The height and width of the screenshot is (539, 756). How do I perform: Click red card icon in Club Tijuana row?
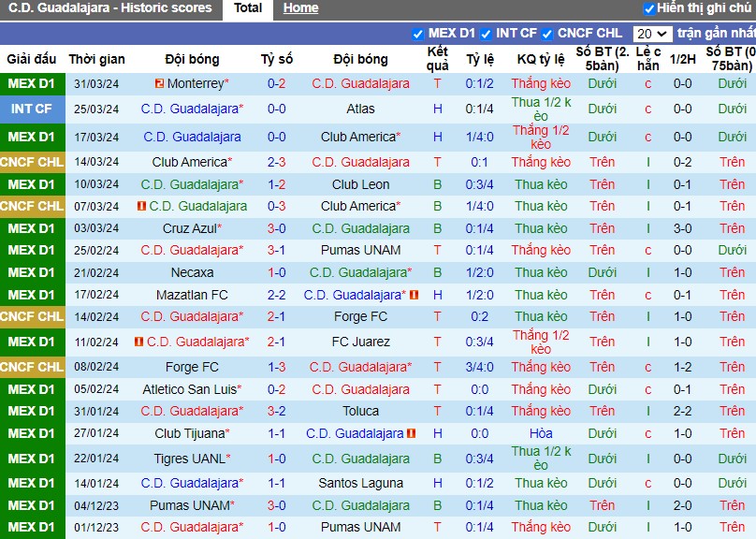tap(412, 433)
